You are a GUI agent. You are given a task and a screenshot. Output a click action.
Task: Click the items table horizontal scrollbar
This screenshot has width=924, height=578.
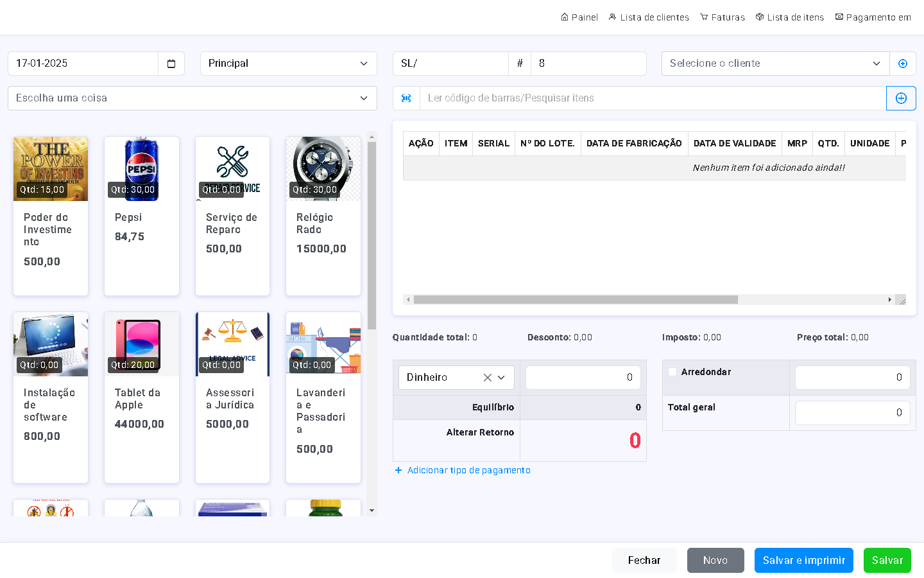tap(575, 300)
